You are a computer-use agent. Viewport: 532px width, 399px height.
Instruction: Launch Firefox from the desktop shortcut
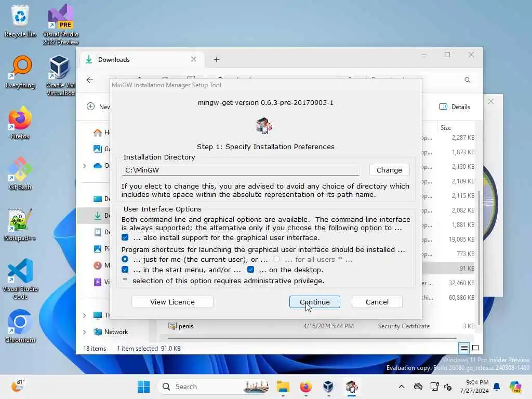click(x=20, y=123)
